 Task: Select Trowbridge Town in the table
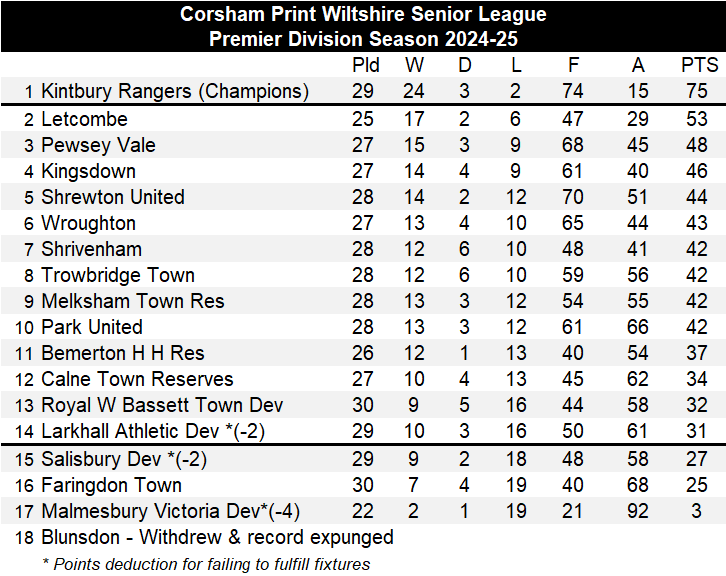pyautogui.click(x=117, y=275)
